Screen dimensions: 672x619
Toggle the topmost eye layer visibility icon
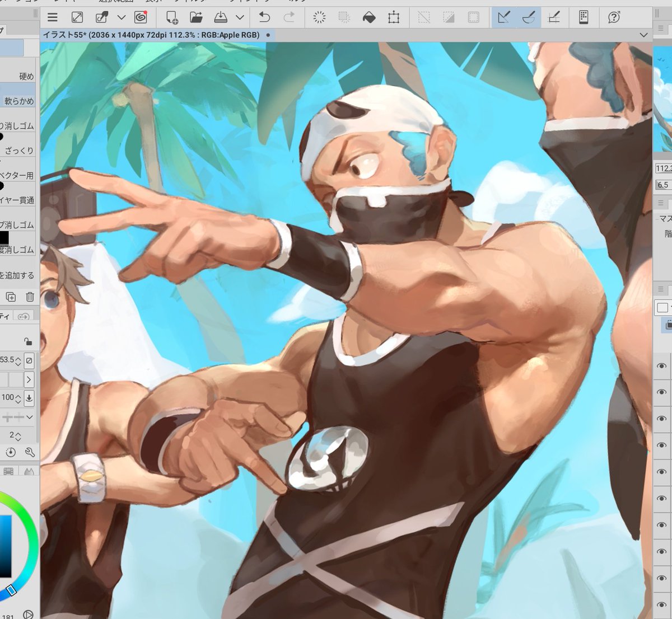click(x=661, y=366)
